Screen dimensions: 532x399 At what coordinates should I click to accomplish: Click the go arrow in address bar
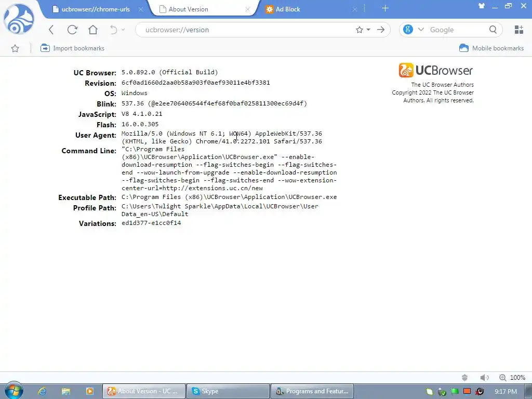point(381,30)
